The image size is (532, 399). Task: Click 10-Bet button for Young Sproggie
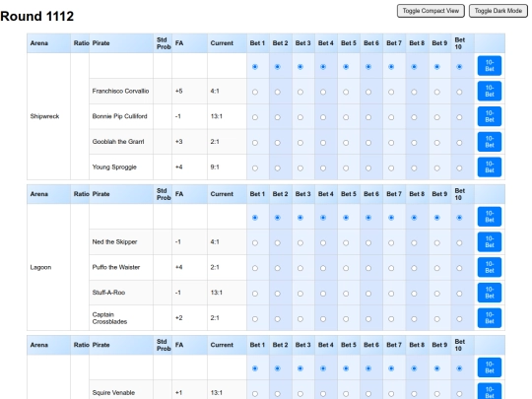pyautogui.click(x=490, y=167)
